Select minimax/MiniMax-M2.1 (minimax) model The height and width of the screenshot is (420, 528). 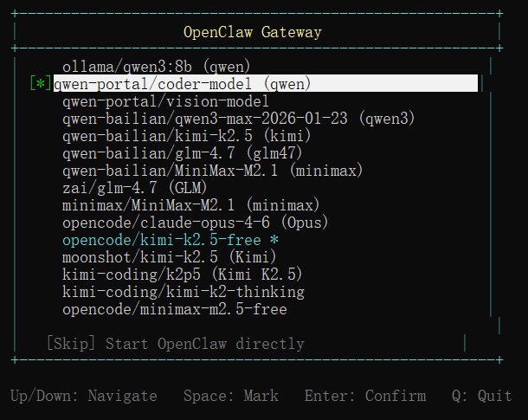click(191, 205)
